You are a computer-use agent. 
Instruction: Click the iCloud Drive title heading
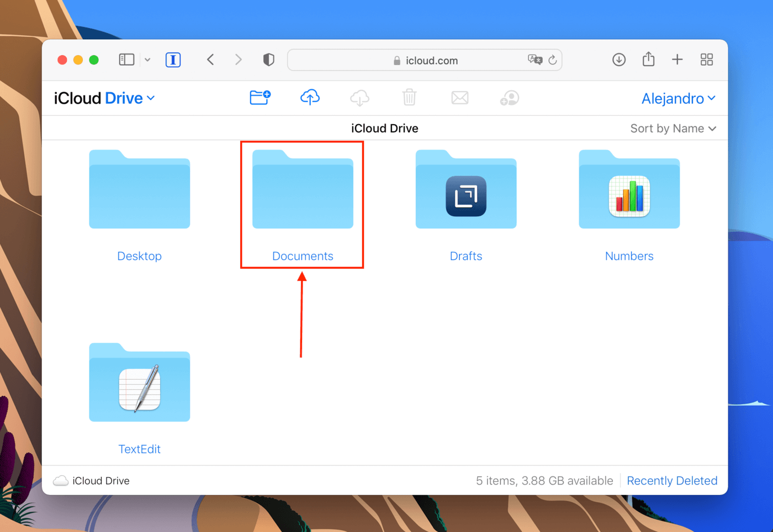385,129
